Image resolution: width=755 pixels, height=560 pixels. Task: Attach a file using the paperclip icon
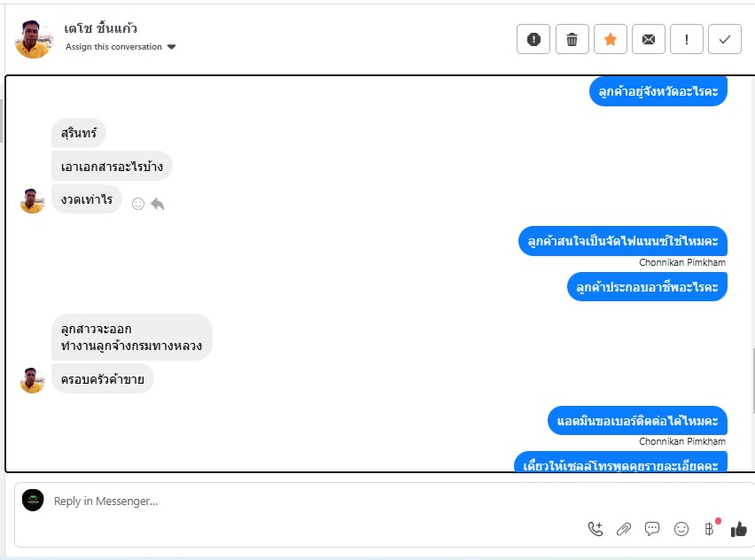click(624, 529)
